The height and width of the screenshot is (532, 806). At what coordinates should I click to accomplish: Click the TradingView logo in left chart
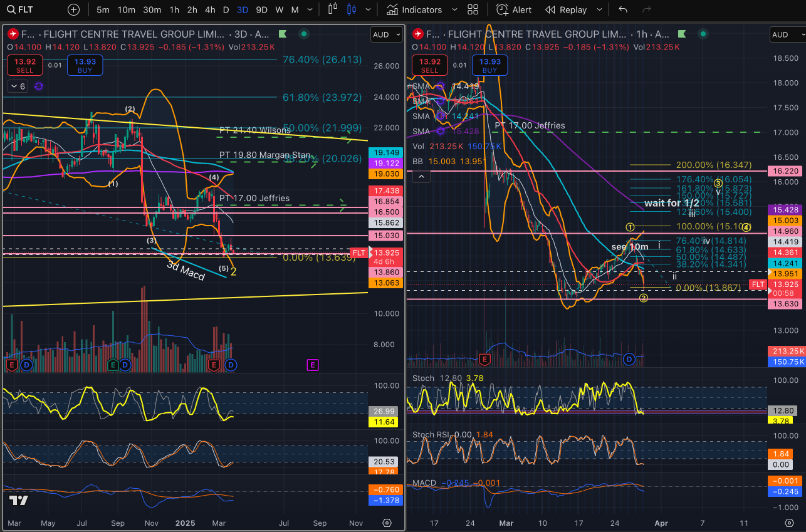click(x=19, y=501)
